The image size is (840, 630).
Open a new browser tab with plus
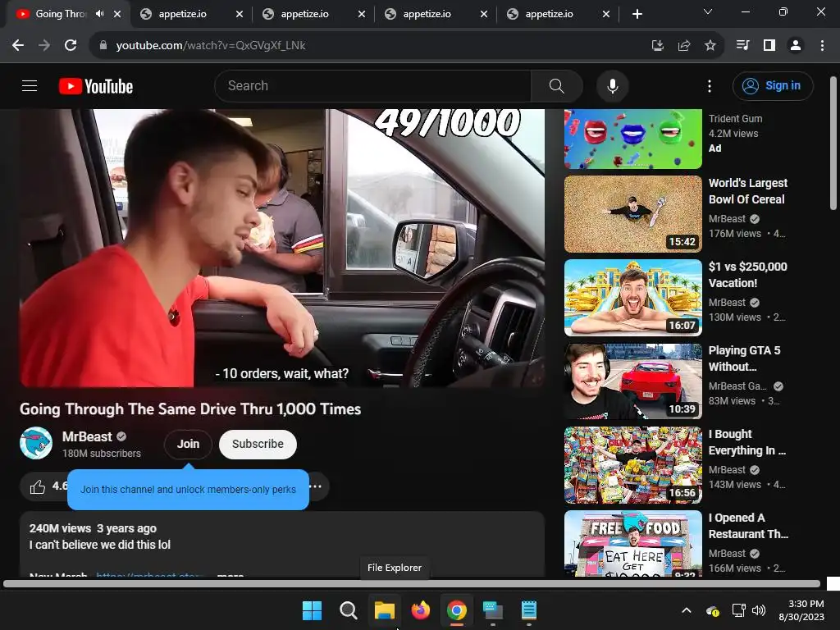point(637,14)
